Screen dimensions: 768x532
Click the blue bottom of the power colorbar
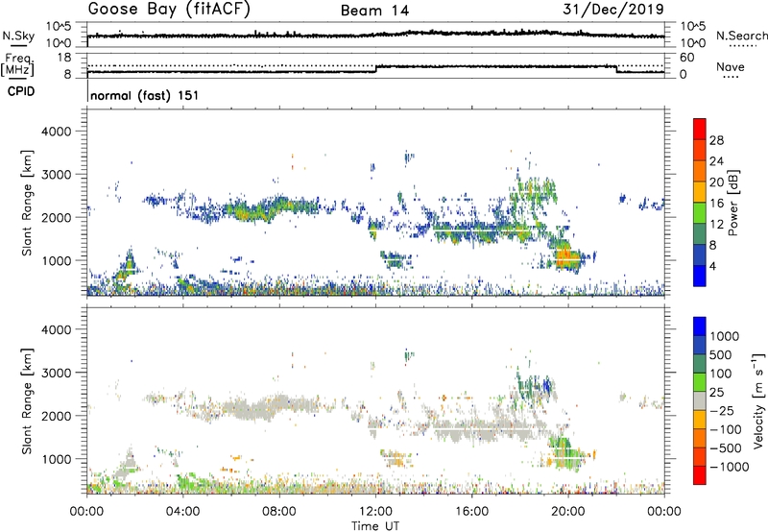(700, 276)
